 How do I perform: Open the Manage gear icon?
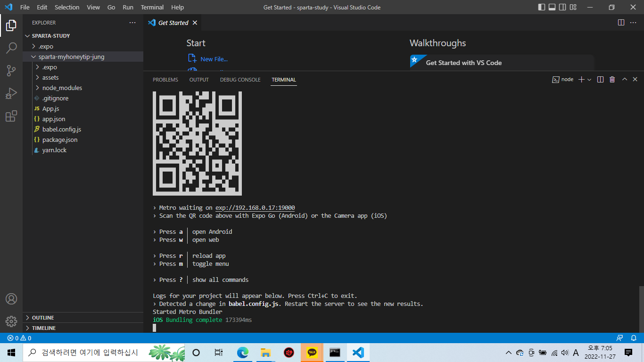(11, 321)
